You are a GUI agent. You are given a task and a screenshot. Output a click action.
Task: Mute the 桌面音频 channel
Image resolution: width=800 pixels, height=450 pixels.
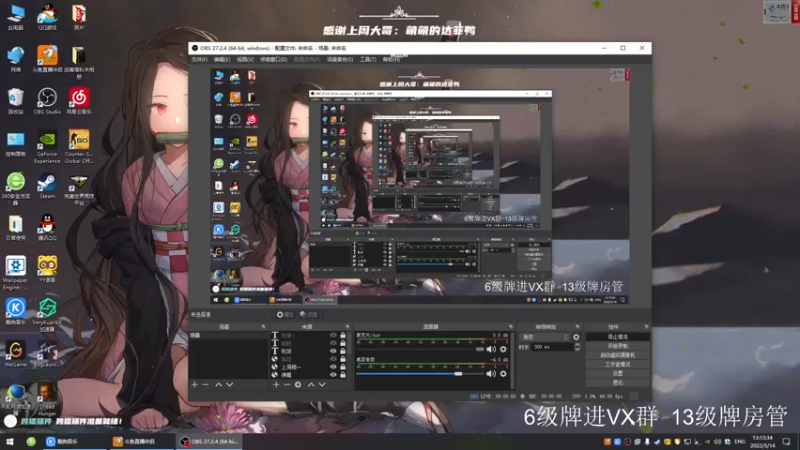click(491, 373)
